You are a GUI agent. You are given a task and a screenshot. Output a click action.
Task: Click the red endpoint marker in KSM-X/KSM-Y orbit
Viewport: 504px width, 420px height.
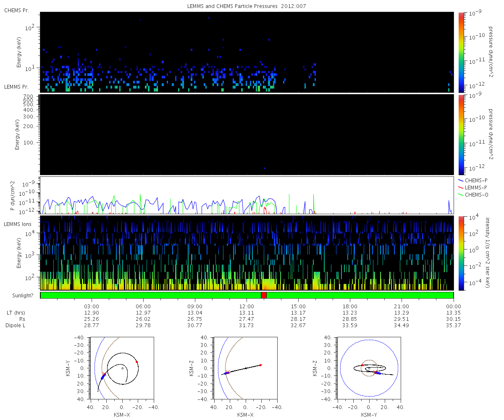(x=136, y=362)
